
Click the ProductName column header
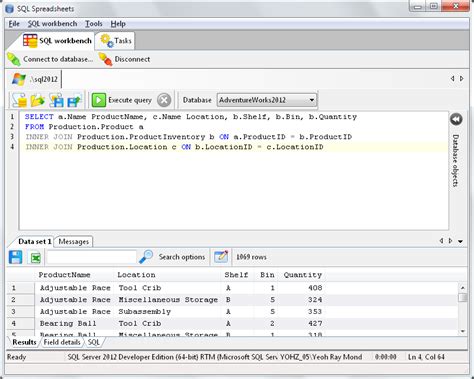(x=64, y=275)
